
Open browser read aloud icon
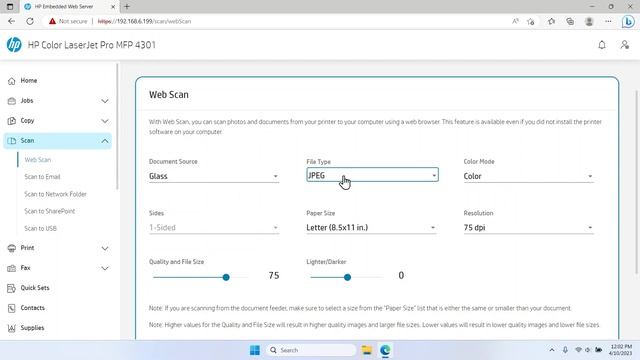click(x=515, y=21)
